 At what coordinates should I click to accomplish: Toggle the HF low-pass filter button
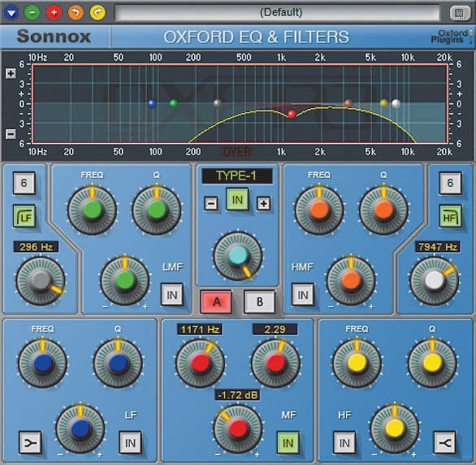(x=451, y=216)
